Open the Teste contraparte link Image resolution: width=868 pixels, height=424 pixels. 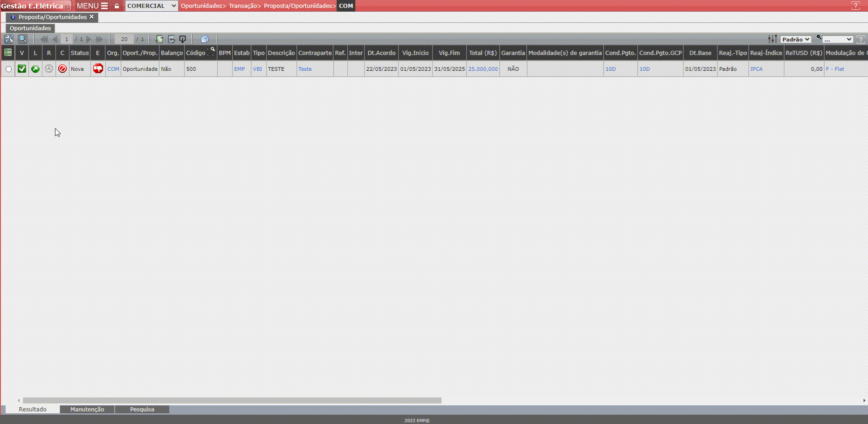305,69
